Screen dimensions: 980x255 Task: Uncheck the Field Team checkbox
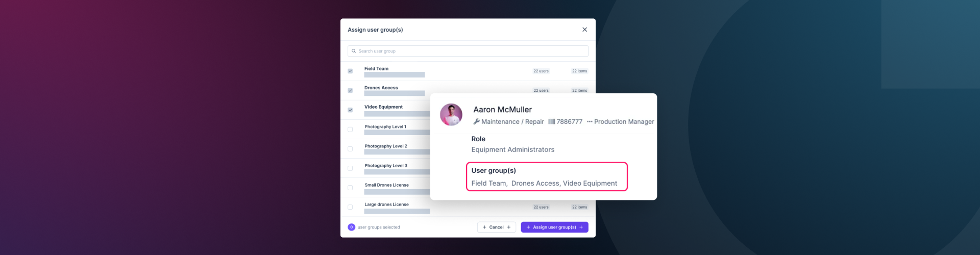(x=350, y=71)
